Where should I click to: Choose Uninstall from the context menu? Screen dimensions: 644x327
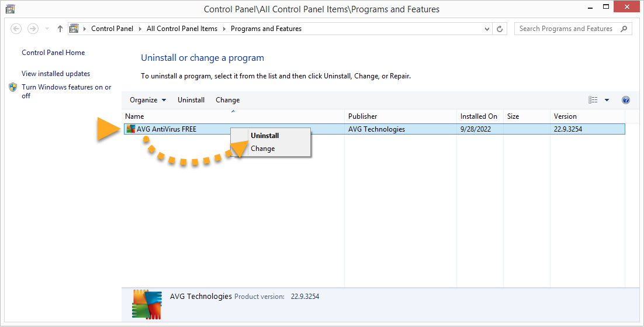click(x=265, y=136)
